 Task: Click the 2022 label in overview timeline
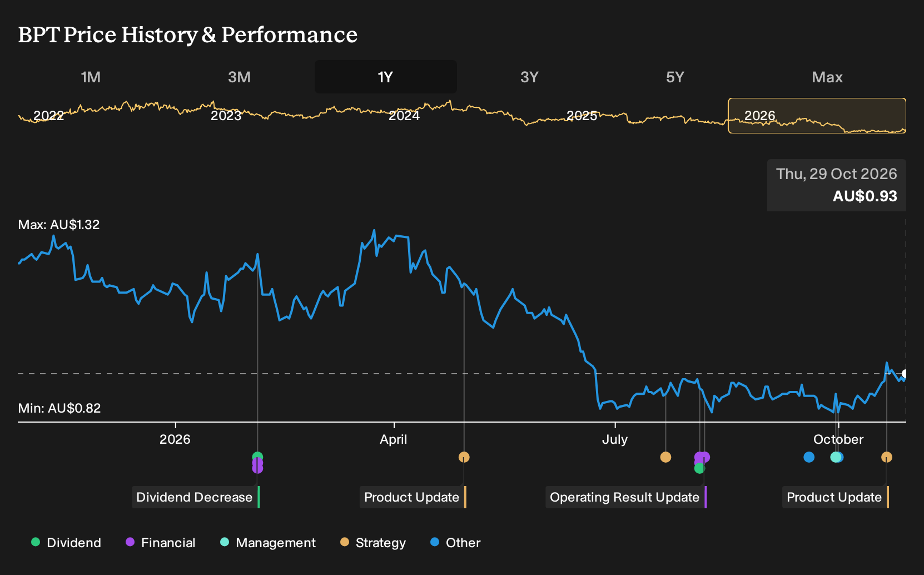(48, 116)
